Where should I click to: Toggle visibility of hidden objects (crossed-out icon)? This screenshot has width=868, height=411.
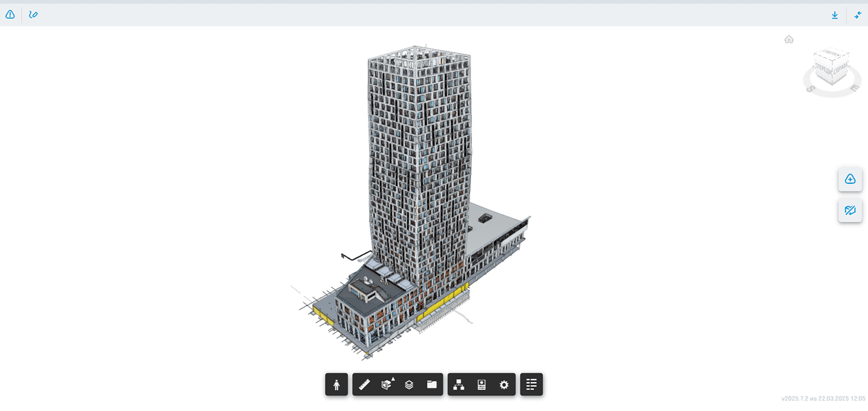(850, 210)
